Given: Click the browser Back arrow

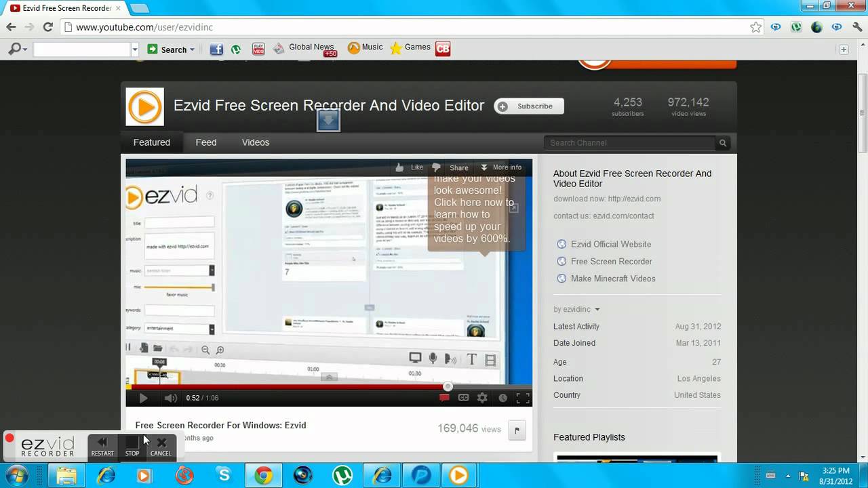Looking at the screenshot, I should point(11,27).
